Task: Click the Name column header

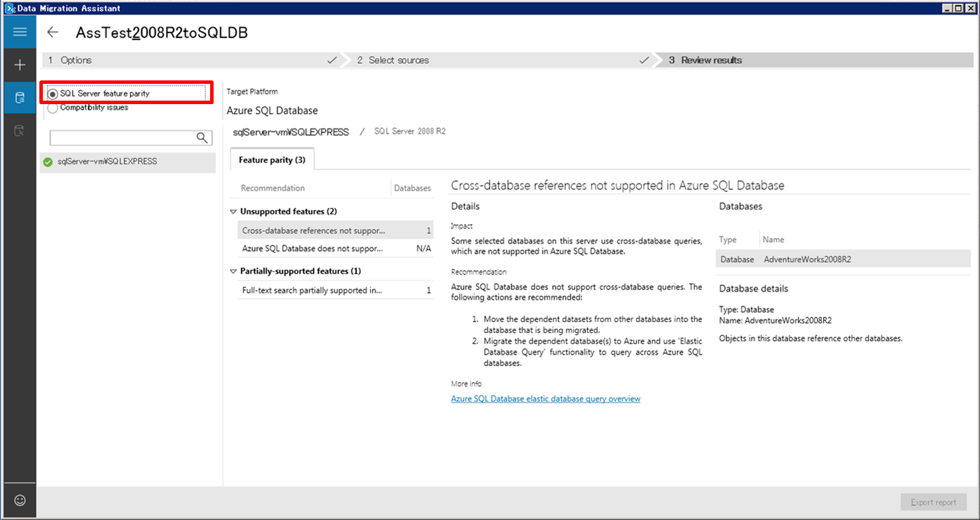Action: pyautogui.click(x=773, y=239)
